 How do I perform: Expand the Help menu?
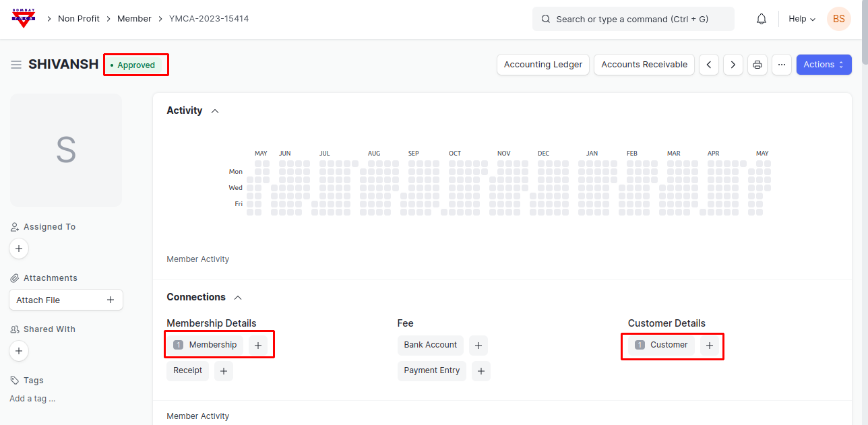802,19
